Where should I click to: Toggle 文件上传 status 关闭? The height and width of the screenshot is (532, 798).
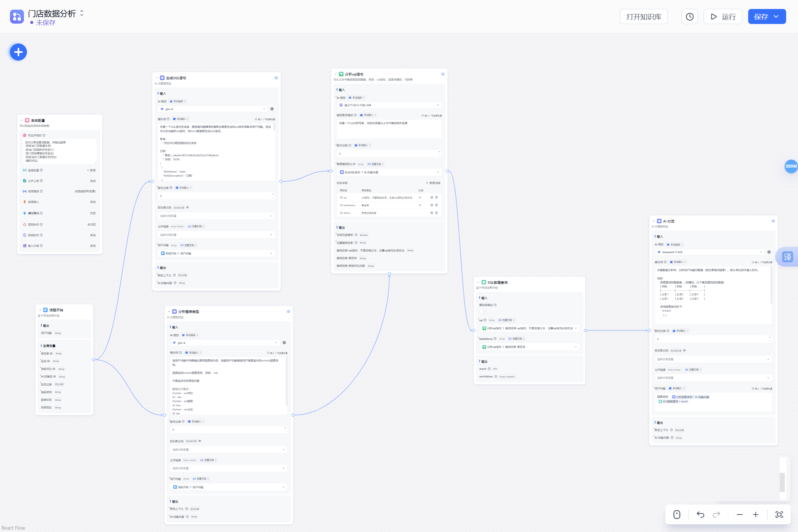click(93, 181)
